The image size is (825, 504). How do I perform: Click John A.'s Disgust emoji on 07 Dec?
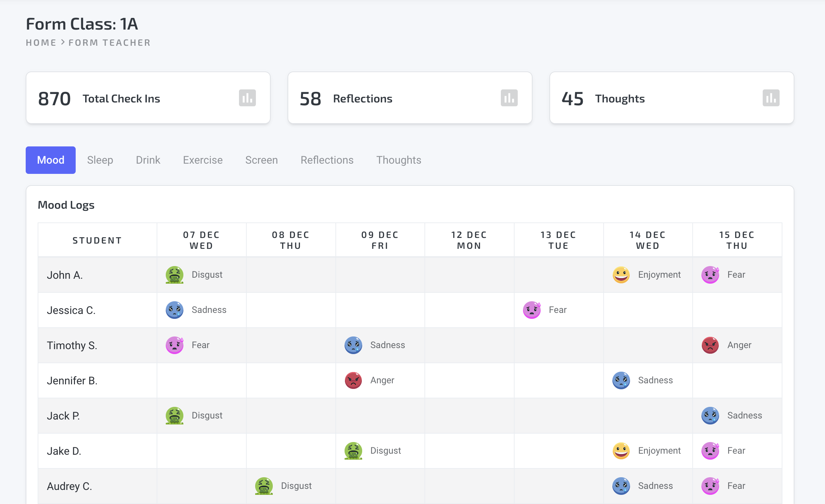(175, 275)
